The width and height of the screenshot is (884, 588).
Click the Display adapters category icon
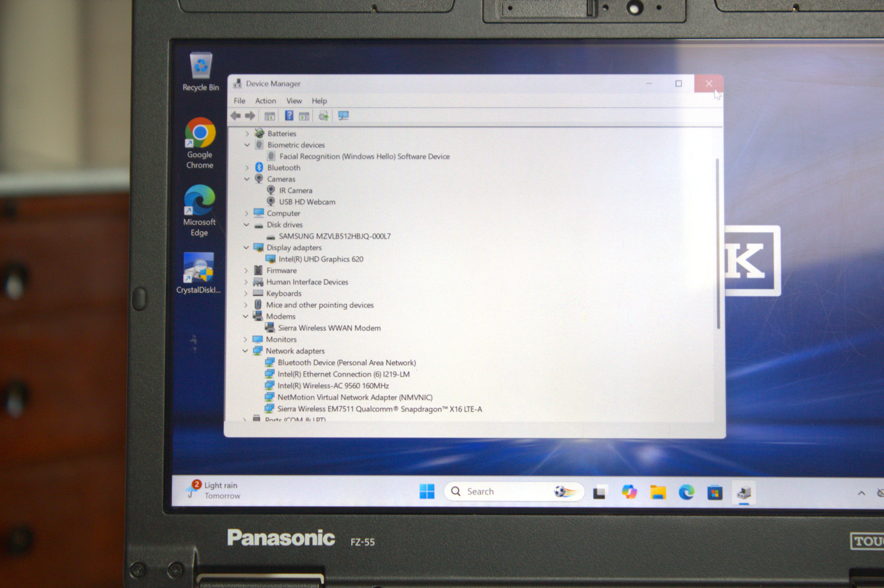point(258,247)
